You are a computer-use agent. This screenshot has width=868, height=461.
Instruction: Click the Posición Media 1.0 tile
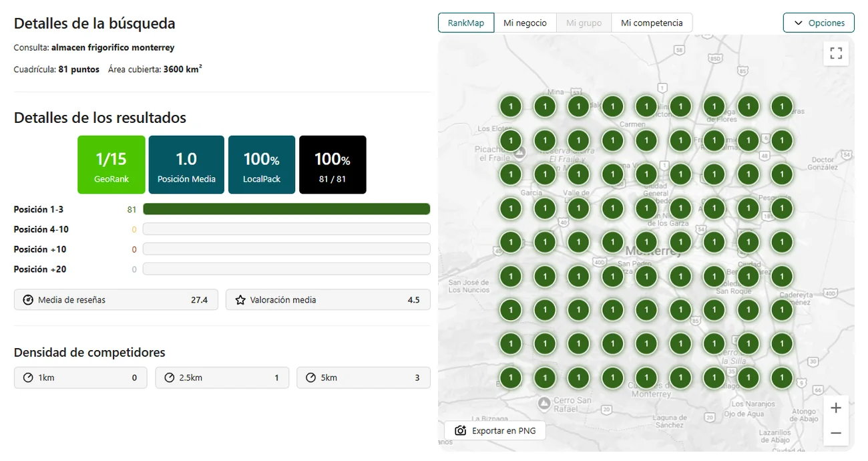186,165
